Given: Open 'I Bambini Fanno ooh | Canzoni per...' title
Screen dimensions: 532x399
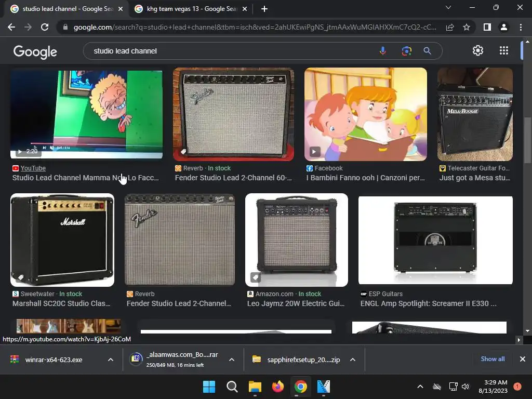Looking at the screenshot, I should pos(365,178).
